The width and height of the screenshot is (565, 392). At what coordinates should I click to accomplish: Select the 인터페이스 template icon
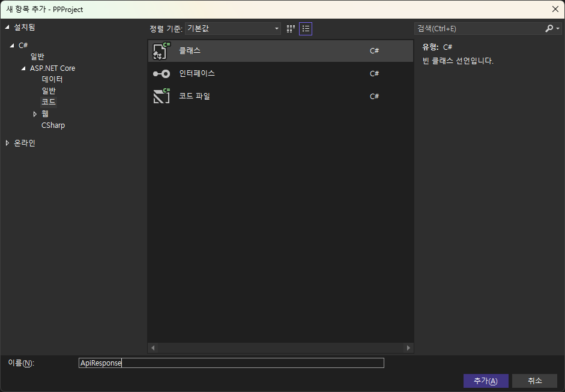click(x=162, y=74)
